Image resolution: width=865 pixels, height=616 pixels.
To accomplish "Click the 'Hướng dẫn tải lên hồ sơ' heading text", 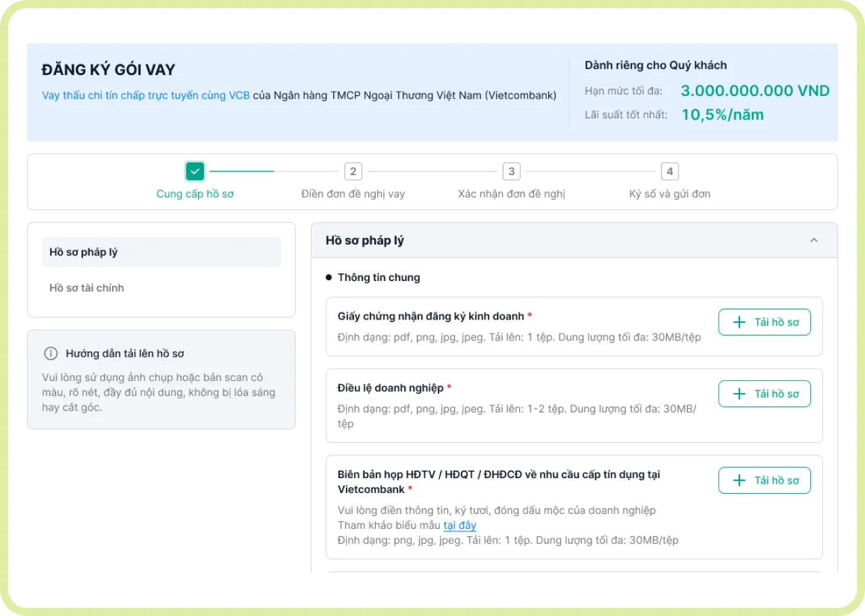I will 125,353.
